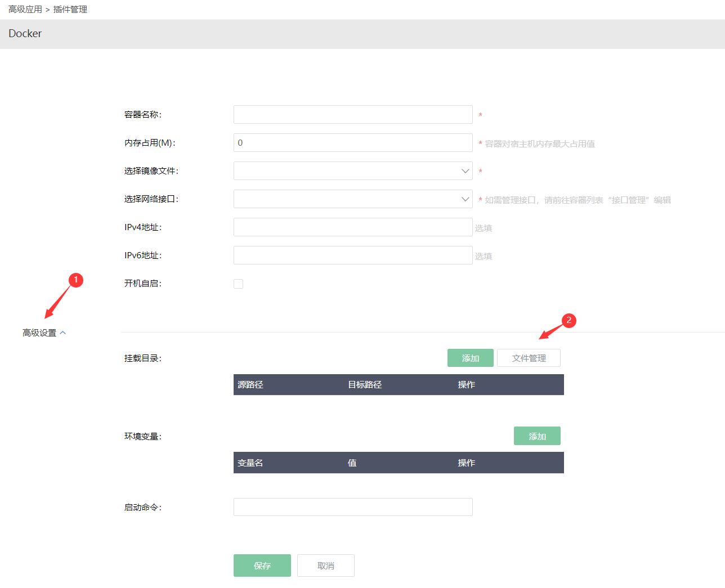Screen dimensions: 725x588
Task: Click the chevron icon on 选择网络接口 dropdown
Action: tap(464, 199)
